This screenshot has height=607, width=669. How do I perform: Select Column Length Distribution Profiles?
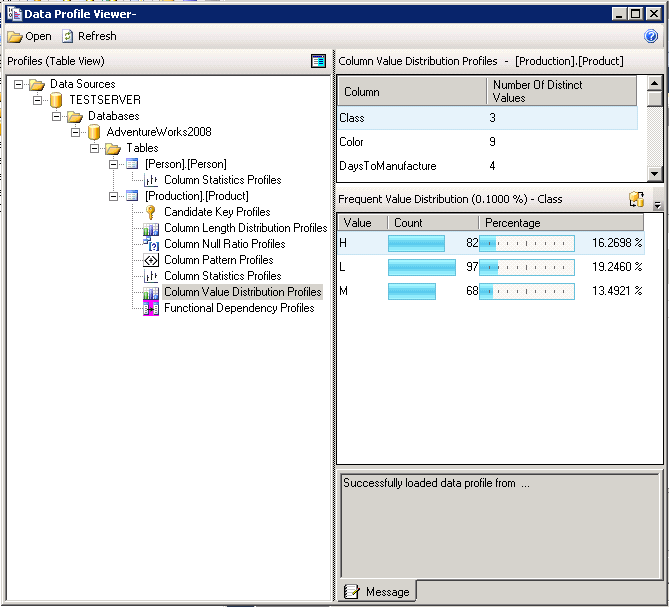coord(245,228)
